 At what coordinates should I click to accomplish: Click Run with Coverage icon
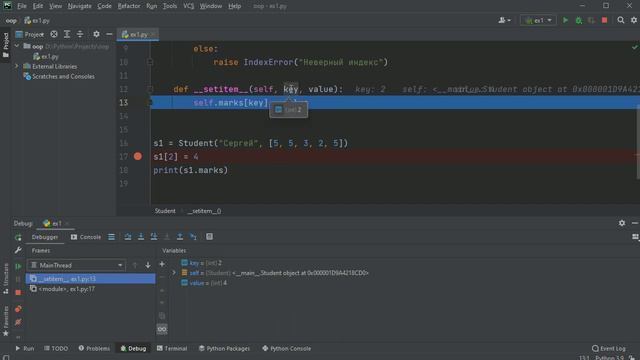tap(591, 20)
